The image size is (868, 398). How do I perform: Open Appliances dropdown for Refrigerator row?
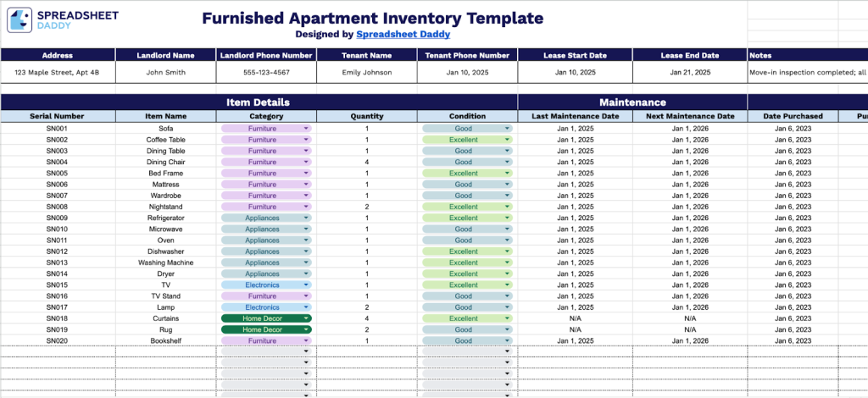(306, 218)
